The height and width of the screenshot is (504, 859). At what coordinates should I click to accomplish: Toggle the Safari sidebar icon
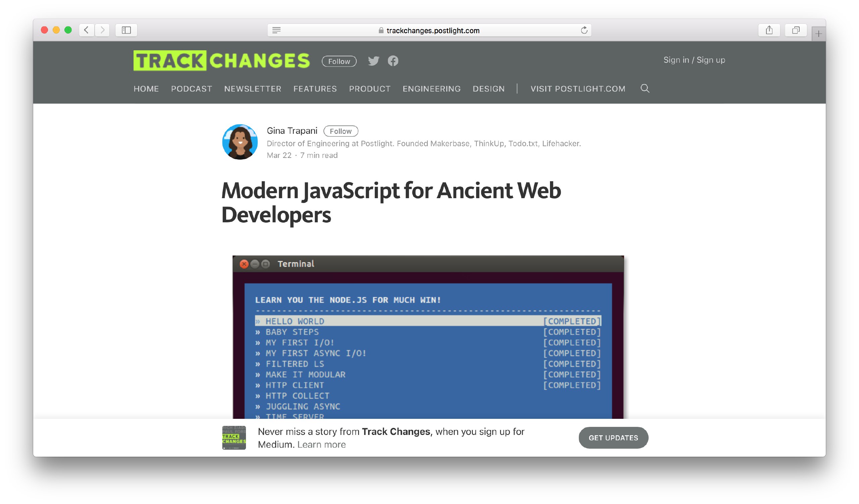click(126, 30)
